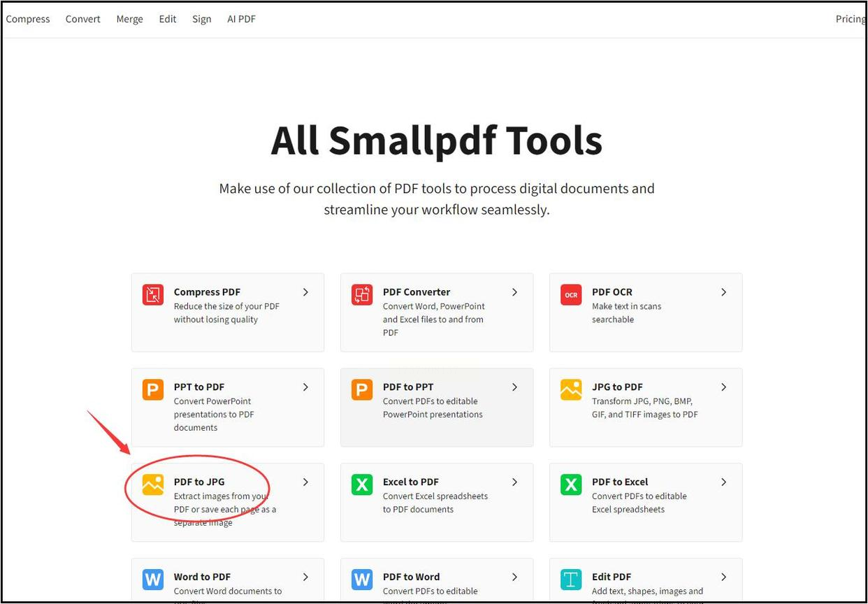Image resolution: width=868 pixels, height=604 pixels.
Task: Open PDF OCR via its chevron arrow
Action: coord(723,292)
